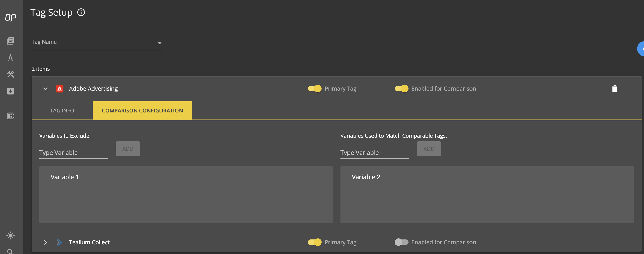Click the info icon beside Tag Setup
The image size is (644, 254).
click(81, 12)
